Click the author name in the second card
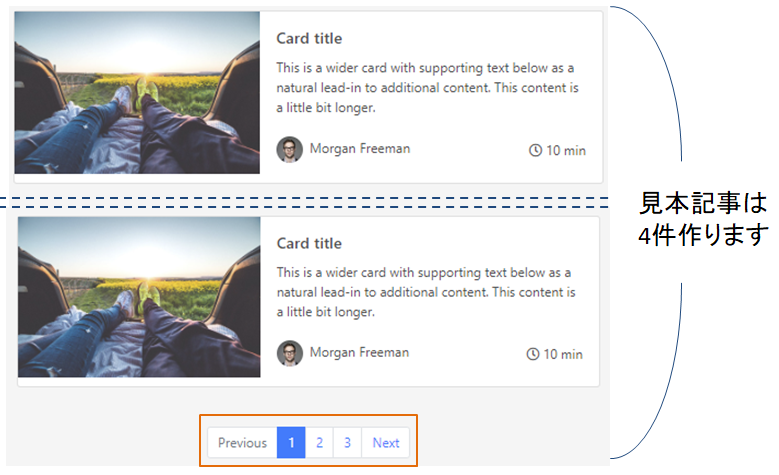Screen dimensions: 779x475 coord(360,352)
